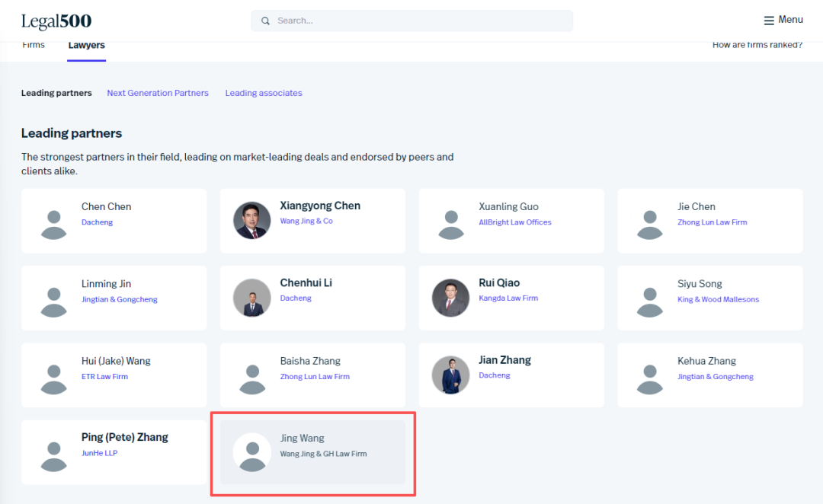Visit the Kangda Law Firm link

point(508,298)
